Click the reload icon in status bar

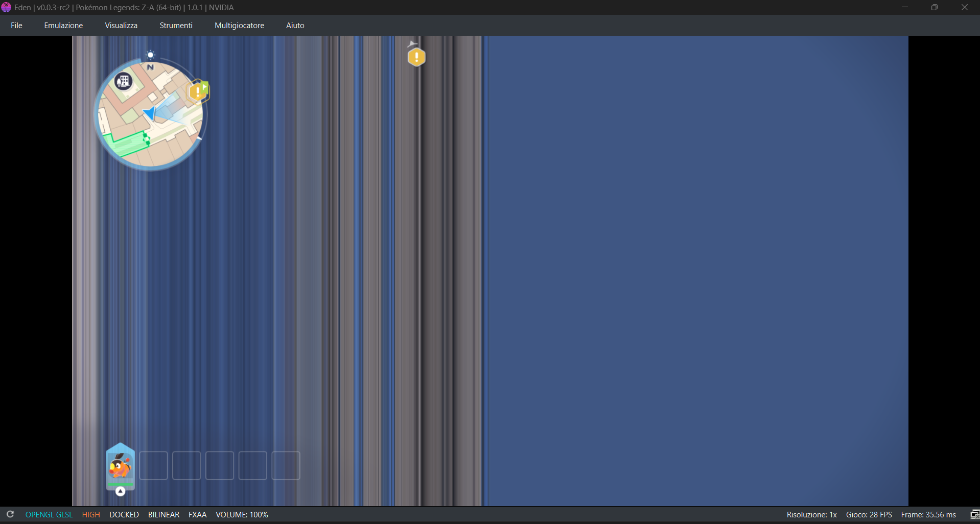[x=10, y=514]
